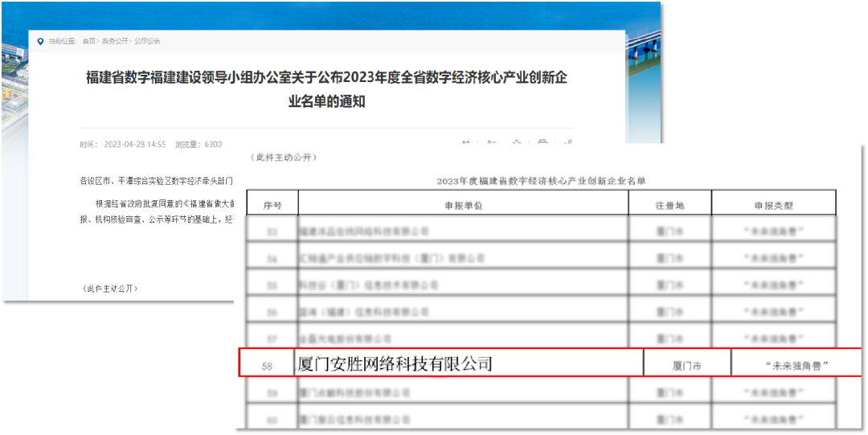
Task: Click the share icon at the toolbar's right end
Action: (567, 144)
